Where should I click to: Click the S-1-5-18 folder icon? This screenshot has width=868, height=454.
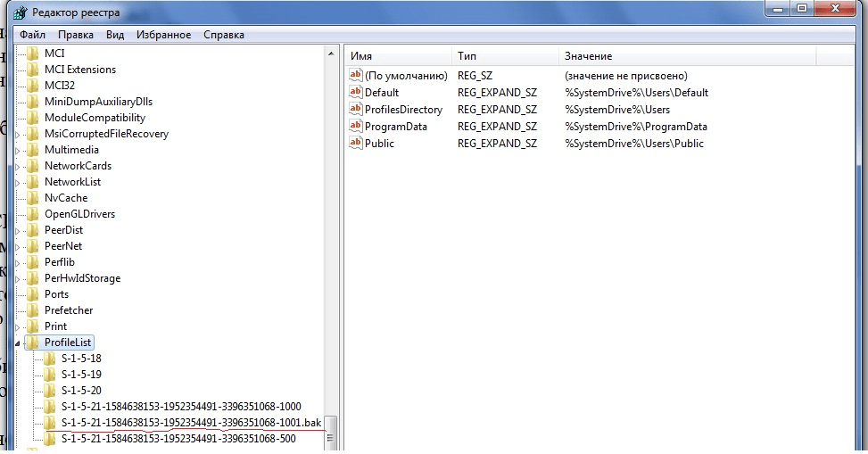tap(51, 359)
